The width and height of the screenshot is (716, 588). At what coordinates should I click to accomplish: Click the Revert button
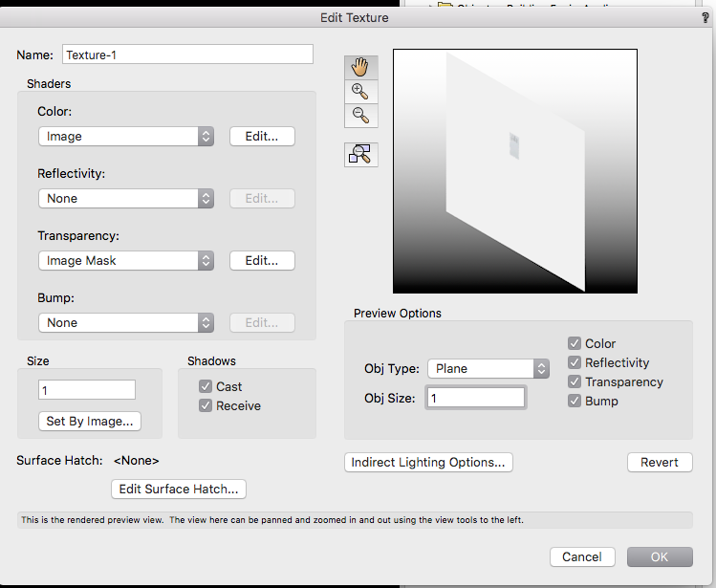(x=660, y=463)
